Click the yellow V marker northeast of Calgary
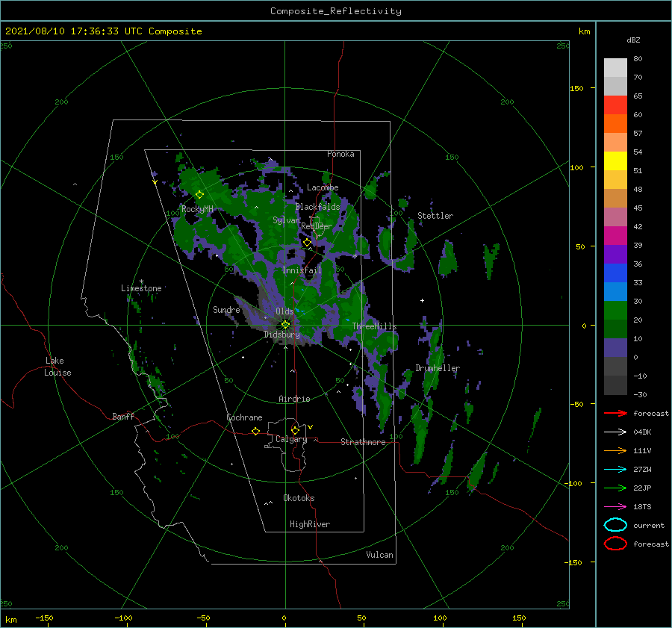This screenshot has height=628, width=672. click(x=310, y=427)
